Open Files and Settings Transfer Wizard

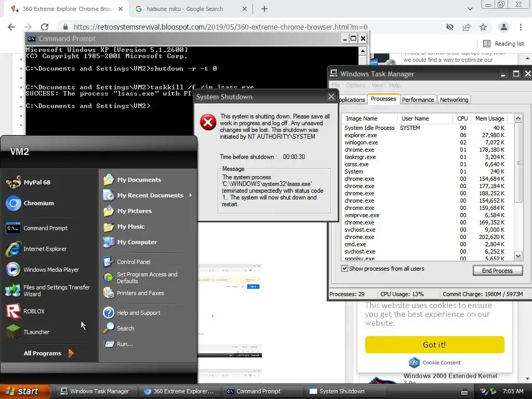coord(48,291)
